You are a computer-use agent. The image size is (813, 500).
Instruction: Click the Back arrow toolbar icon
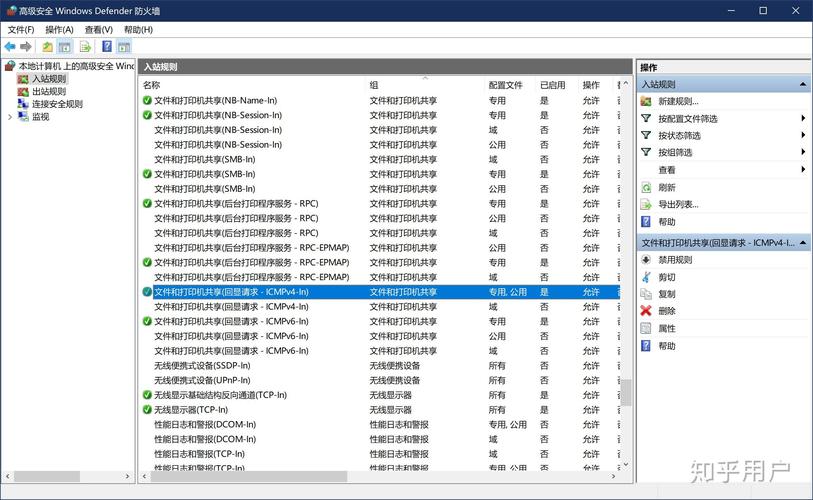coord(10,47)
